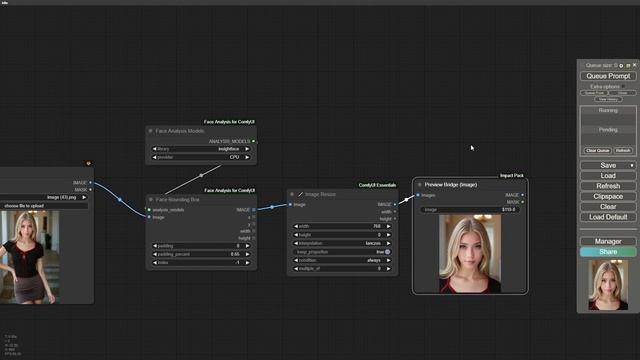The height and width of the screenshot is (360, 640).
Task: Click the Clear Queue button
Action: 598,151
